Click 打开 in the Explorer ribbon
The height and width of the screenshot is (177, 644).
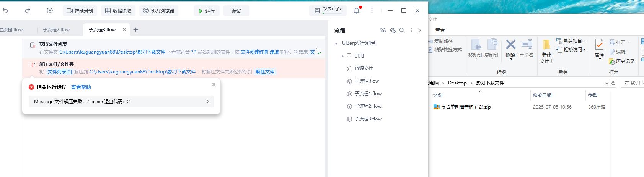tap(619, 42)
